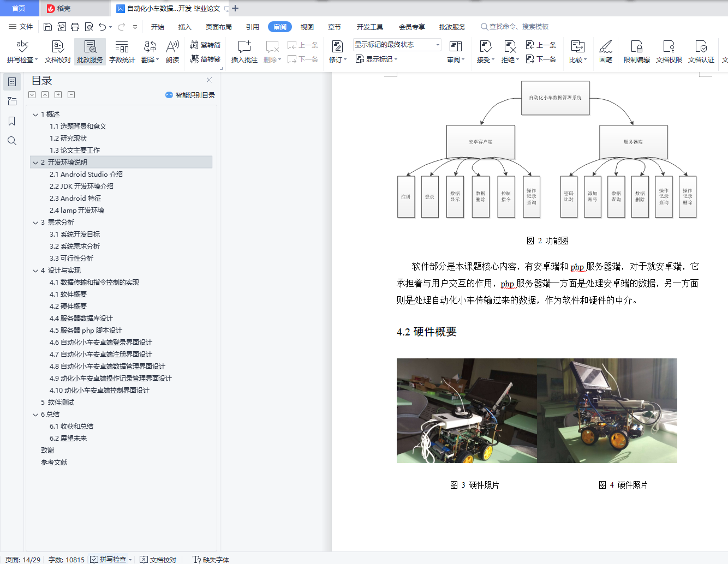
Task: Close the 目录 navigation pane
Action: click(x=209, y=80)
